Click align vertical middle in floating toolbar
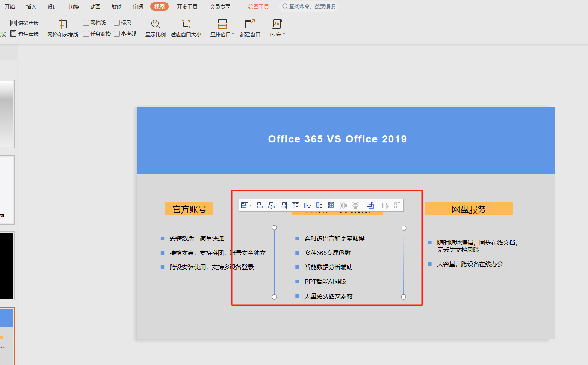This screenshot has height=365, width=588. pyautogui.click(x=307, y=205)
